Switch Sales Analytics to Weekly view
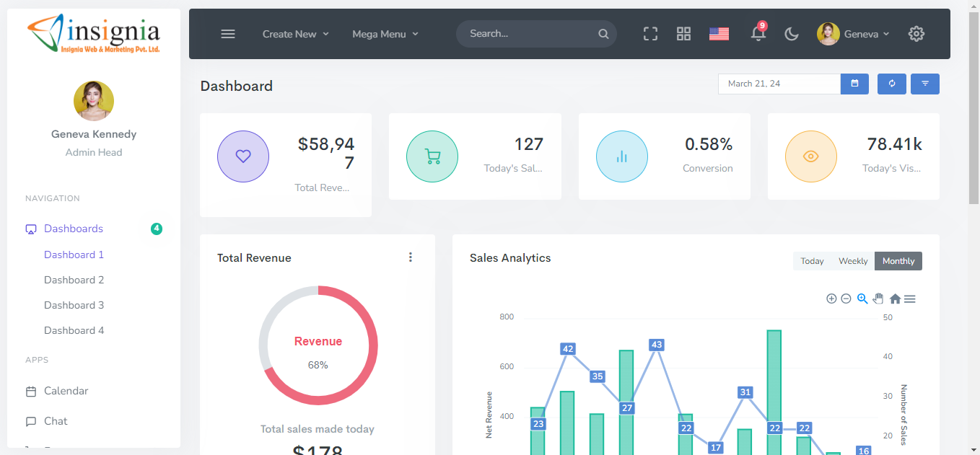The image size is (980, 455). coord(852,261)
